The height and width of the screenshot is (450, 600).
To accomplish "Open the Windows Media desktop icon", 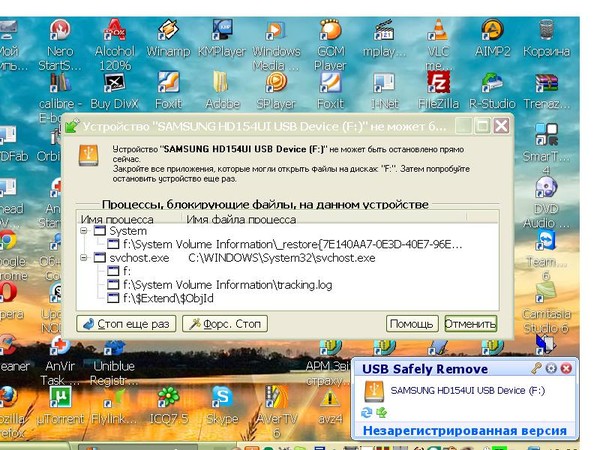I will 276,44.
